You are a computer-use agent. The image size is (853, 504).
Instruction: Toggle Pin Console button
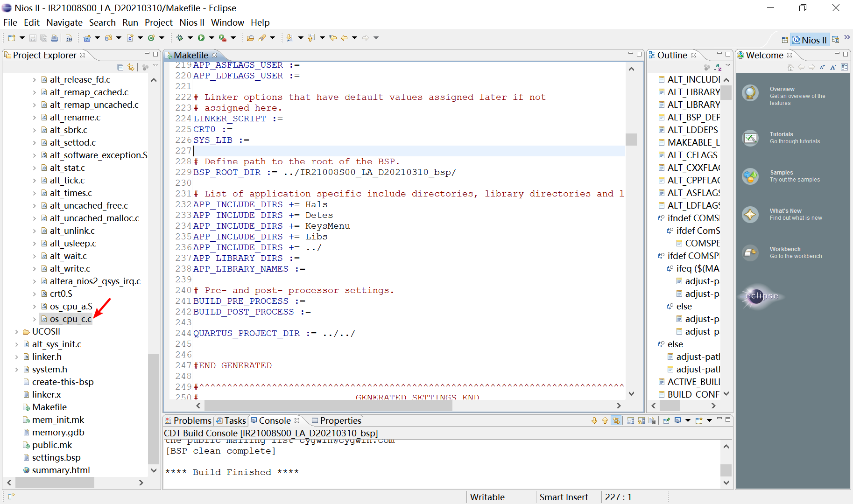[666, 420]
